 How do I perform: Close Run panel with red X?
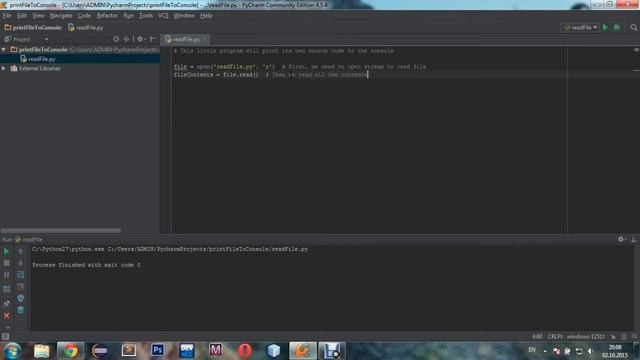(x=6, y=316)
